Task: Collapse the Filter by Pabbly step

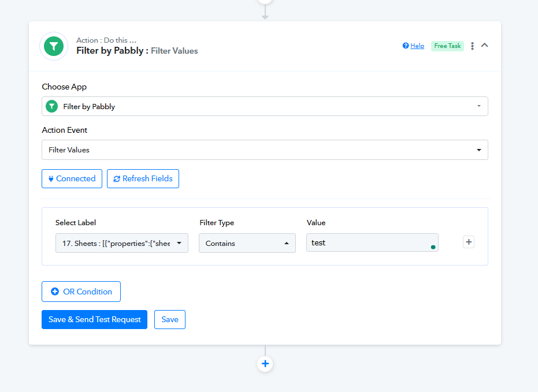Action: [484, 45]
